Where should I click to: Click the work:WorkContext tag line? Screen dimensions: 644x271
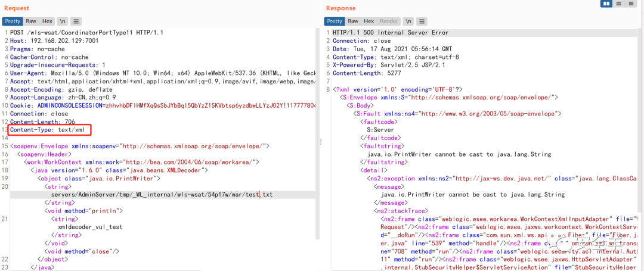pyautogui.click(x=141, y=163)
